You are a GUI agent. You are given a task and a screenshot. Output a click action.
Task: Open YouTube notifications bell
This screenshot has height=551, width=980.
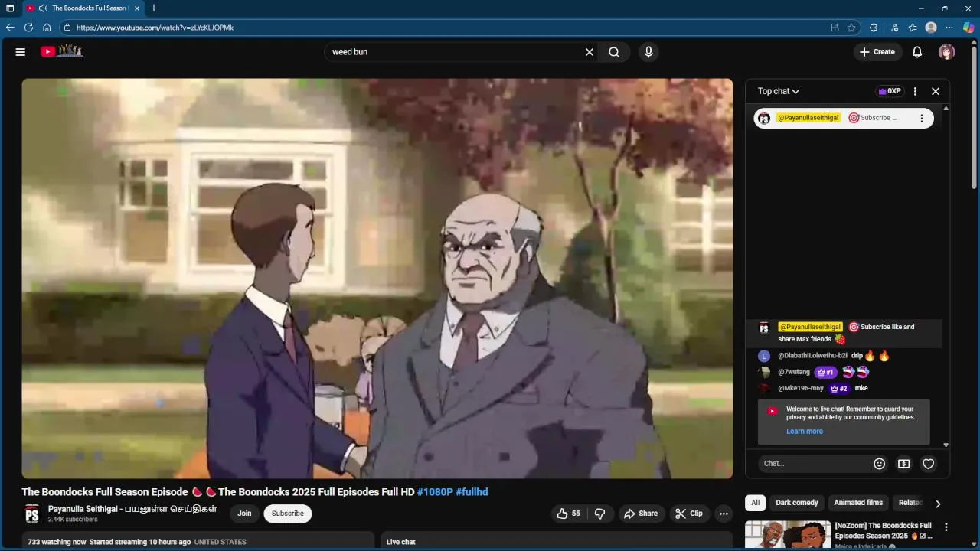pos(917,52)
